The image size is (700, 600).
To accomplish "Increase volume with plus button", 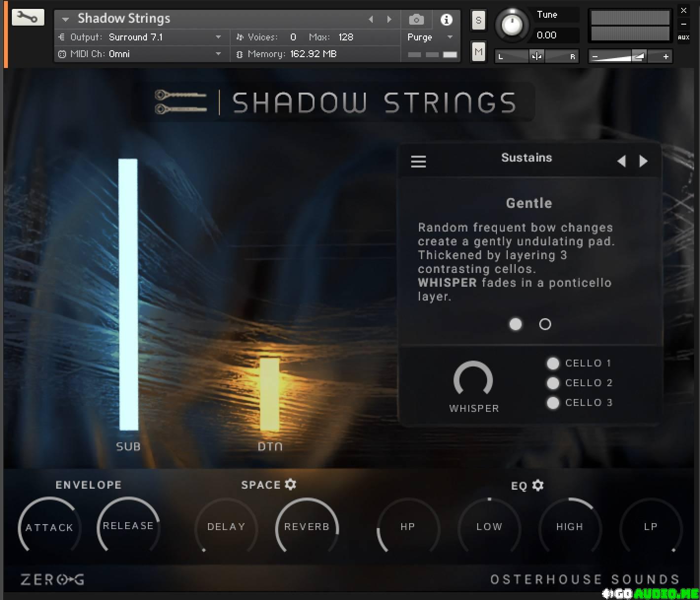I will [665, 57].
